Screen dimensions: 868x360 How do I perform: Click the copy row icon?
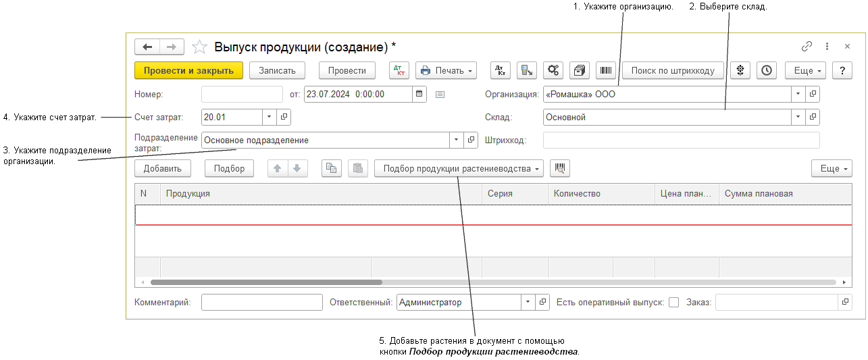click(x=331, y=168)
